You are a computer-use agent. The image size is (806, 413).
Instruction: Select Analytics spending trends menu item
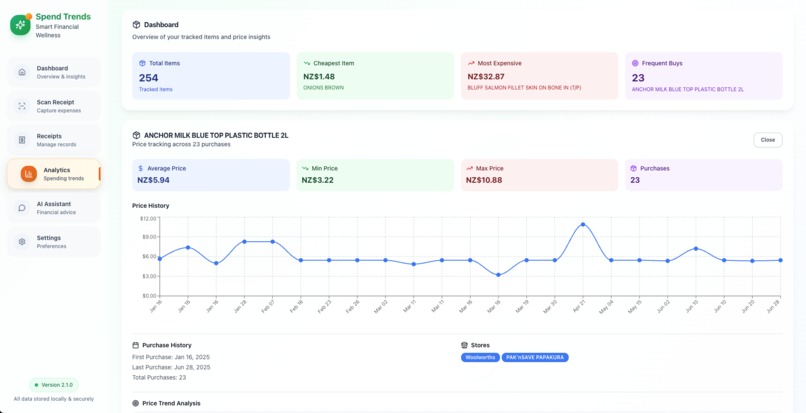click(54, 174)
